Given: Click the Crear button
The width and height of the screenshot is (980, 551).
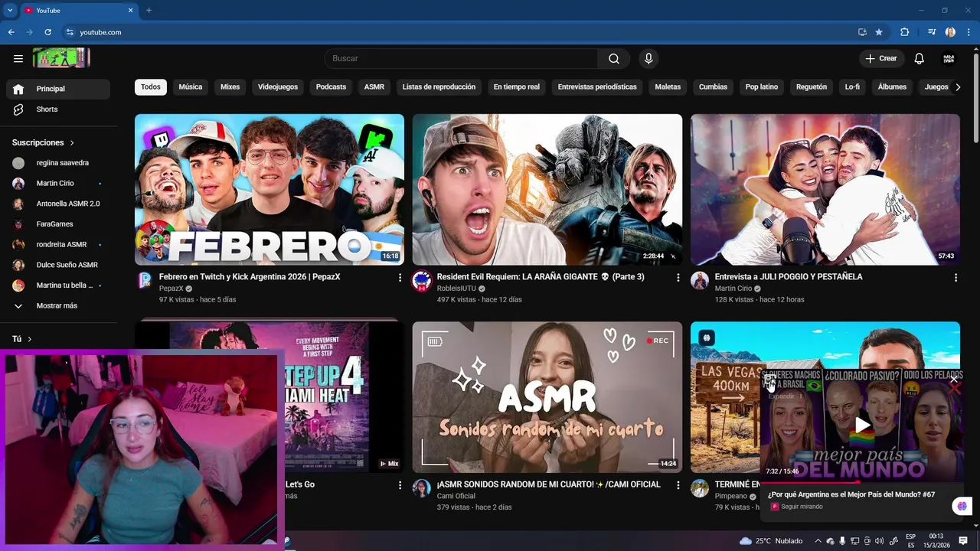Looking at the screenshot, I should point(881,59).
